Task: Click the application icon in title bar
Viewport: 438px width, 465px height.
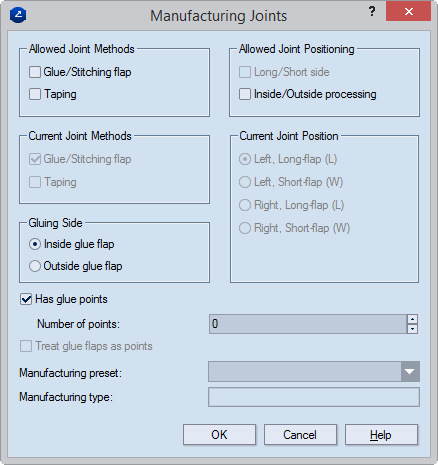Action: coord(18,15)
